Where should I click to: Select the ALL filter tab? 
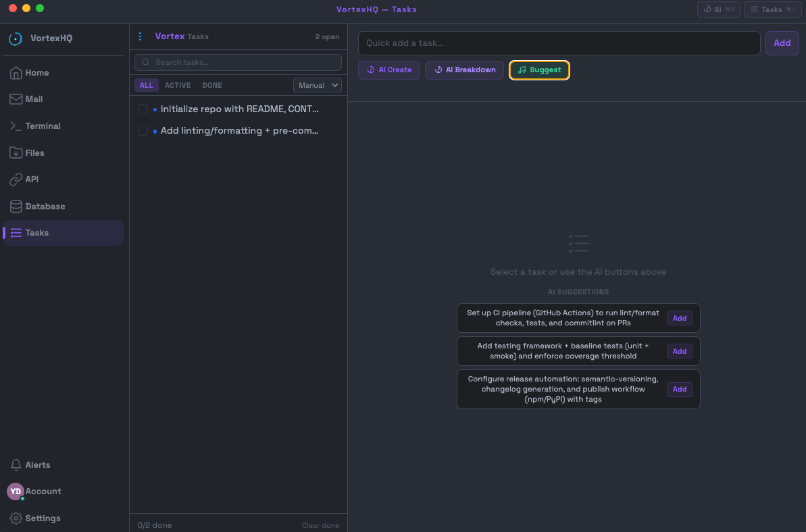(x=147, y=85)
